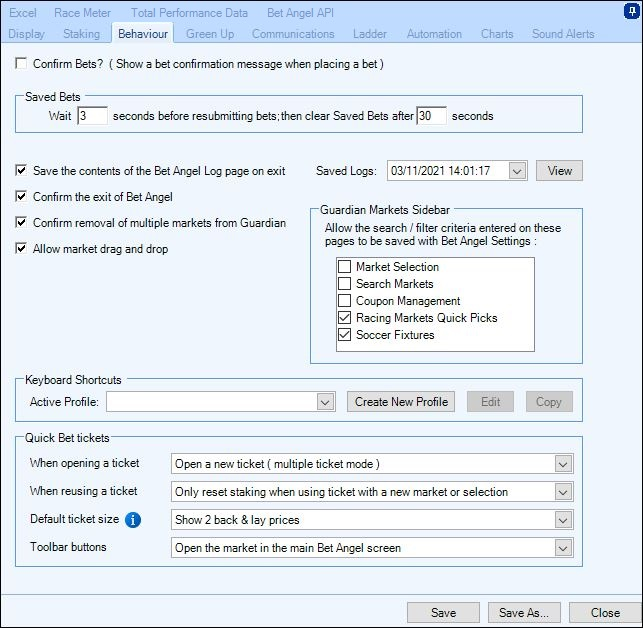Switch to the Communications tab
Viewport: 643px width, 628px height.
293,34
